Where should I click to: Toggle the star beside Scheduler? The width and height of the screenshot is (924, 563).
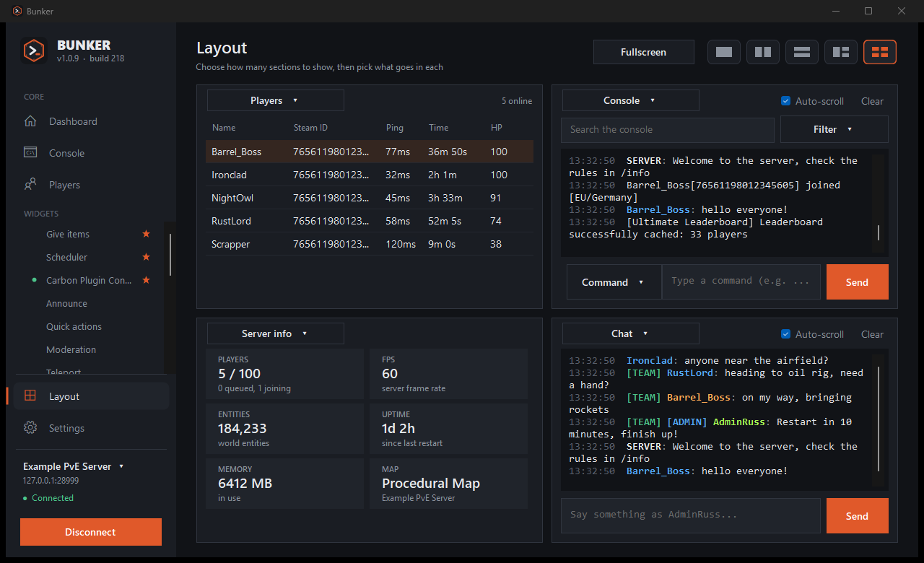coord(147,257)
